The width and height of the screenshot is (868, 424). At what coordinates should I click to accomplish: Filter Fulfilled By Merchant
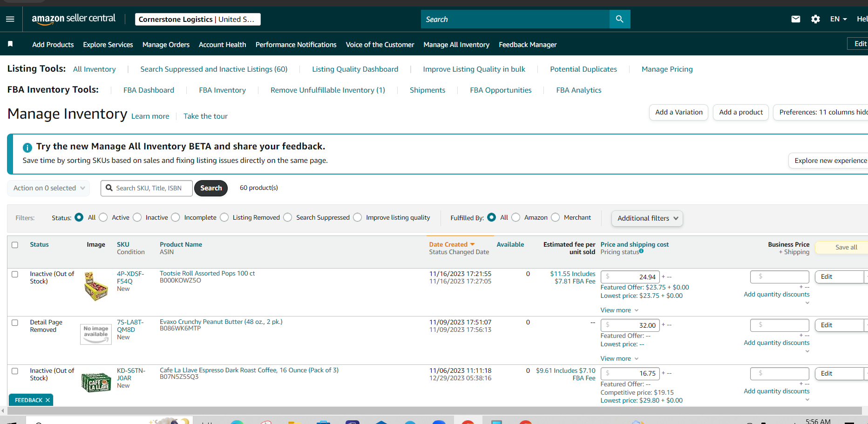coord(556,217)
